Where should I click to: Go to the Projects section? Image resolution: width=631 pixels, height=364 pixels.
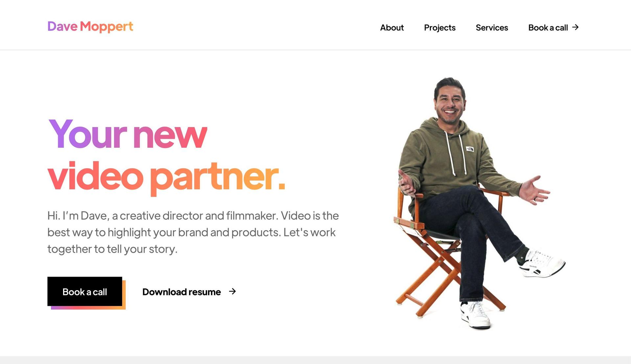440,28
